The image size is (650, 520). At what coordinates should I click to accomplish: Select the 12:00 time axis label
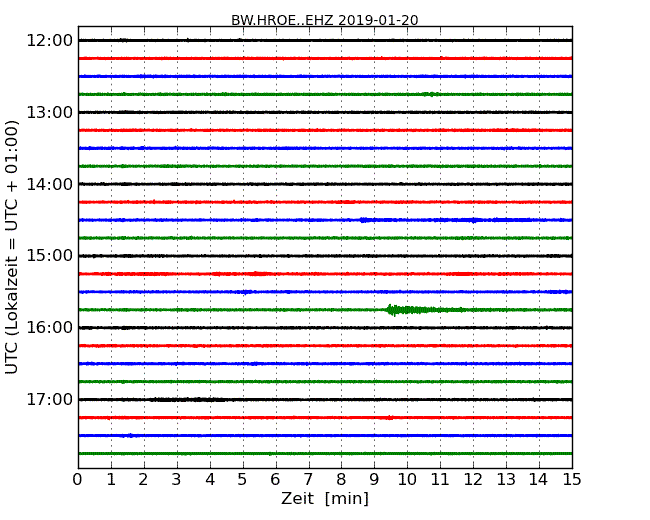coord(50,41)
